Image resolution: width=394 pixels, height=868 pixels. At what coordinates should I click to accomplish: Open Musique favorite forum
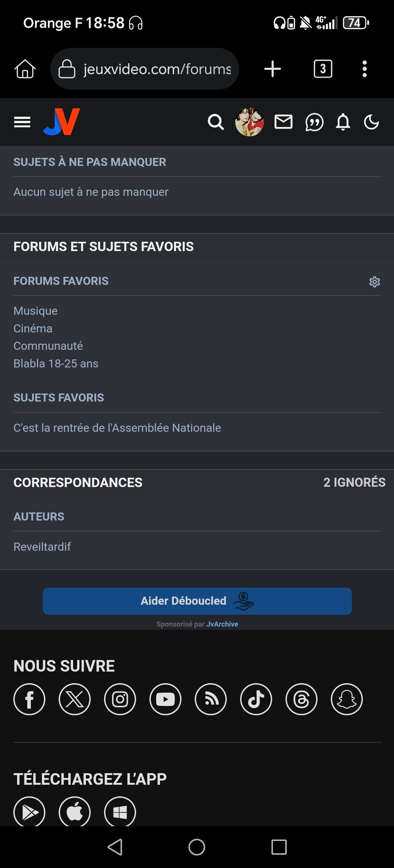click(35, 311)
